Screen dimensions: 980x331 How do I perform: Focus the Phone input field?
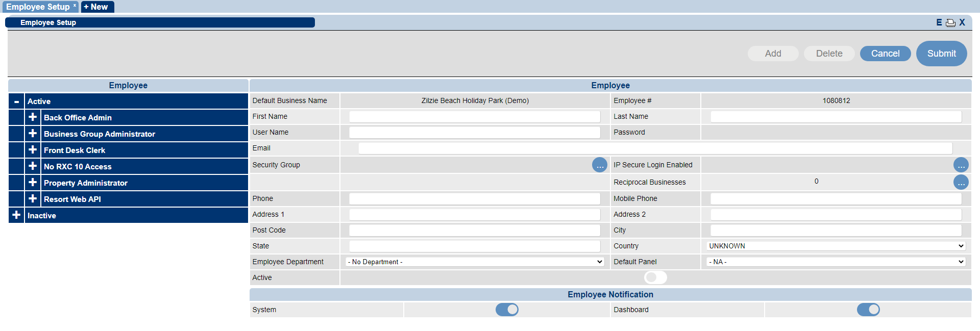(x=475, y=199)
